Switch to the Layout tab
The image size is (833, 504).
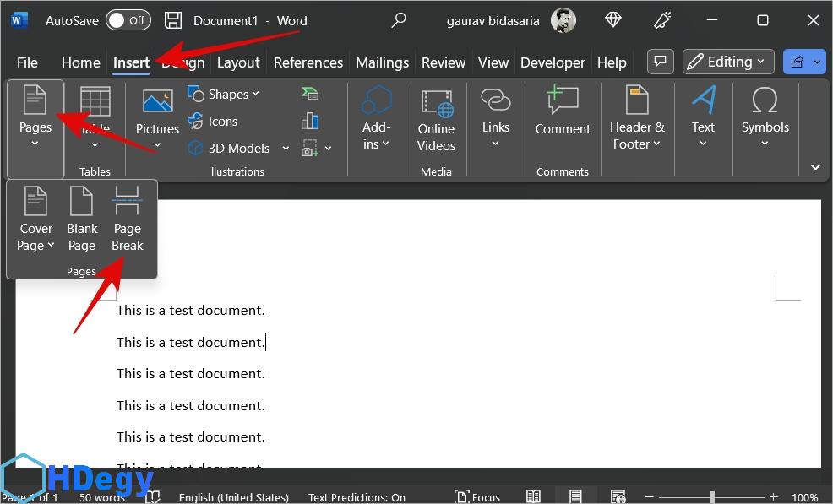[x=238, y=62]
